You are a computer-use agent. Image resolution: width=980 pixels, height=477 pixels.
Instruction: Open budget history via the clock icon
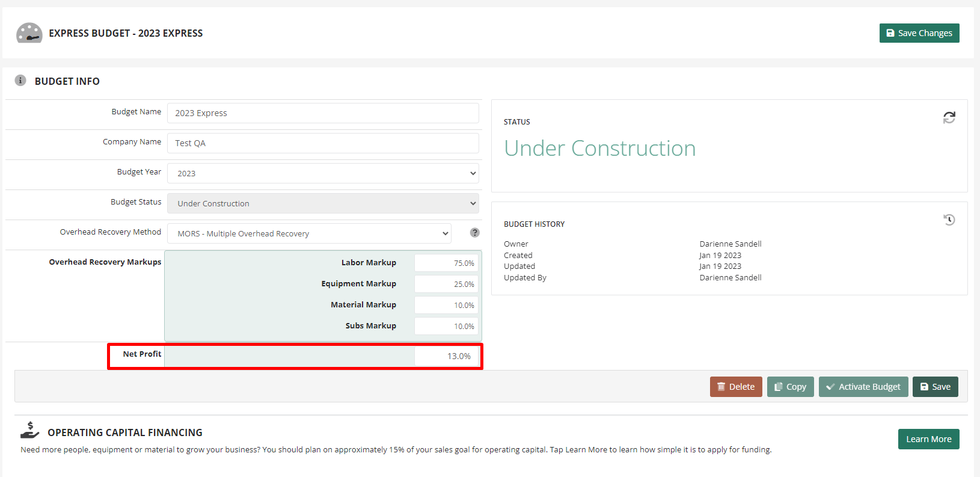pos(949,220)
